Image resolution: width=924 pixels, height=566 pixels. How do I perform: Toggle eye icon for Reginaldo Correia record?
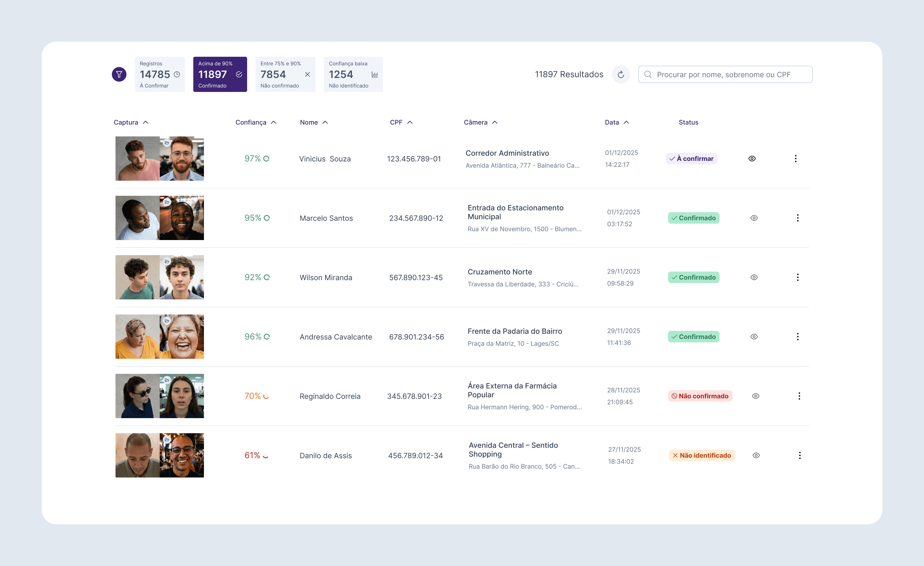(755, 396)
